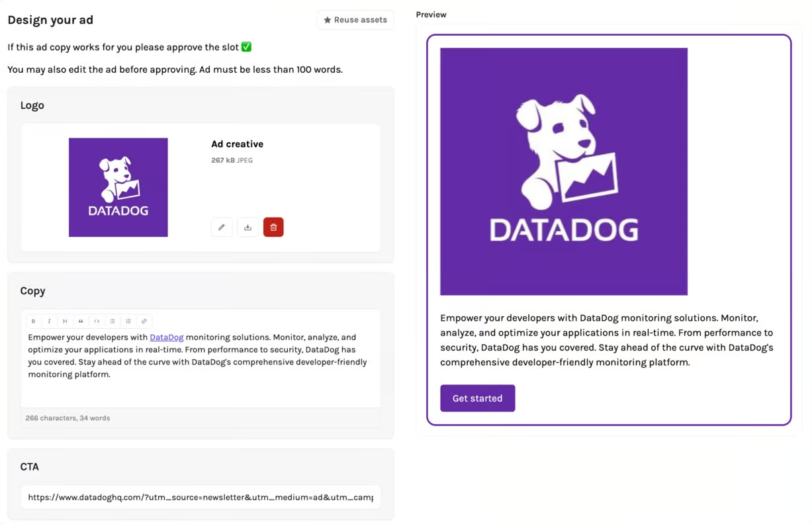Screen dimensions: 812x524
Task: Edit the ad creative with the pencil icon
Action: click(x=222, y=227)
